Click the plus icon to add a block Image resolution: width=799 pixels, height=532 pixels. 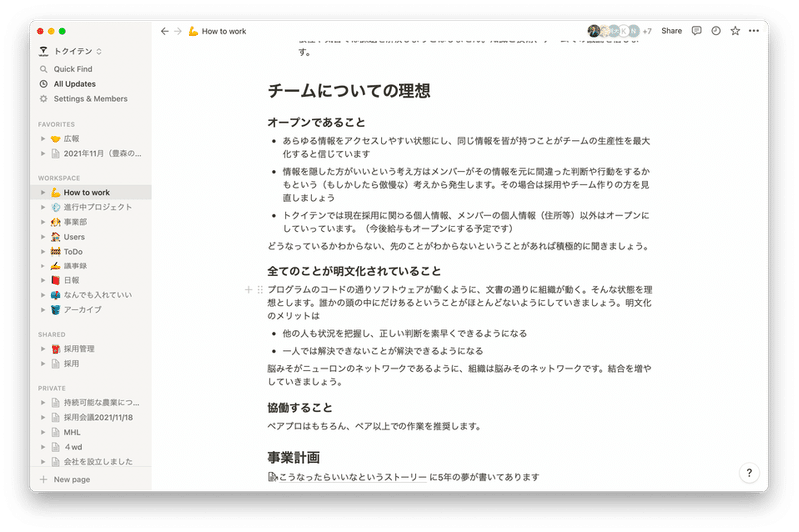point(248,290)
